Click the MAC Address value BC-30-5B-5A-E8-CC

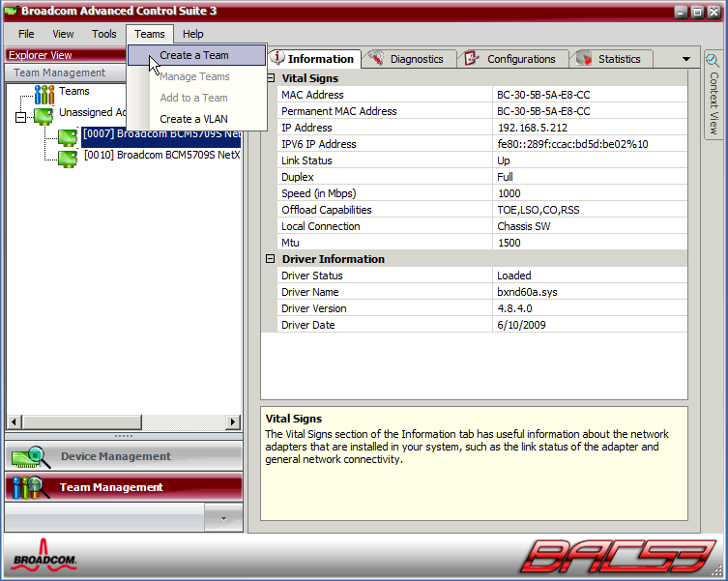pos(543,95)
